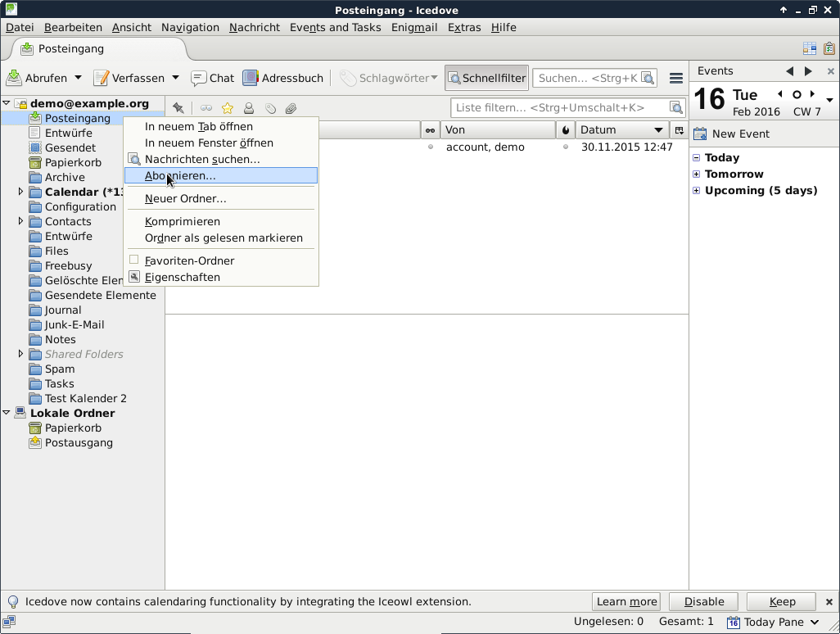Image resolution: width=840 pixels, height=634 pixels.
Task: Open Eigenschaften from context menu
Action: pyautogui.click(x=221, y=278)
